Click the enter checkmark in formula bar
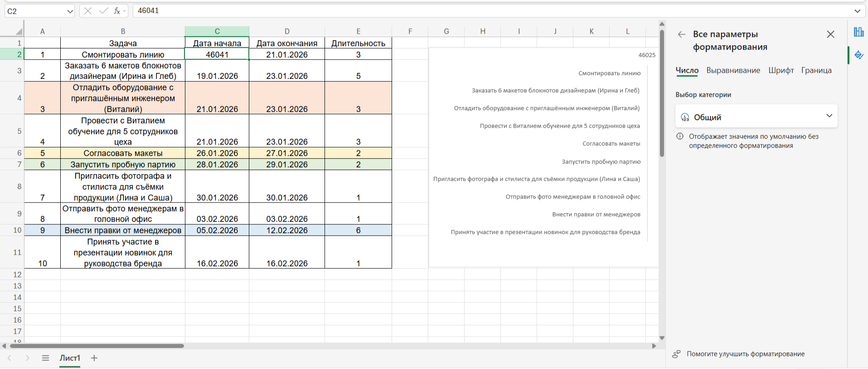Image resolution: width=868 pixels, height=369 pixels. [x=103, y=11]
